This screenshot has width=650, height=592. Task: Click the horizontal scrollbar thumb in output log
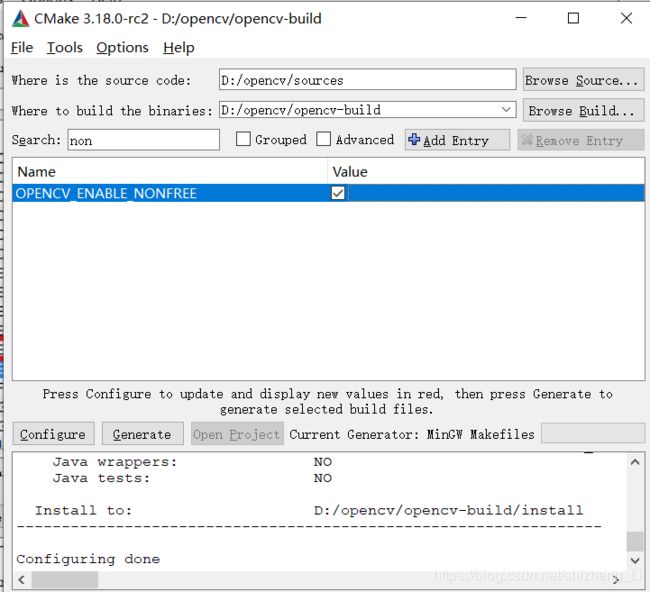tap(65, 580)
